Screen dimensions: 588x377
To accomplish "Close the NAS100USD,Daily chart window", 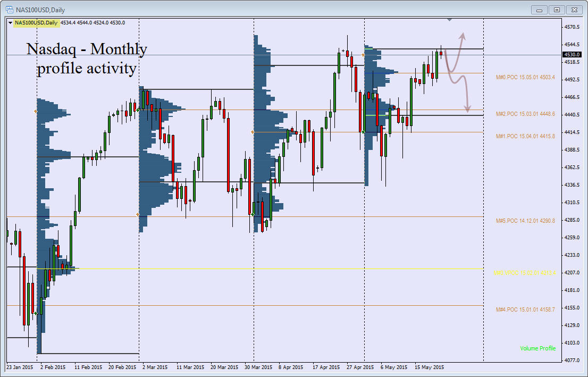I will point(575,10).
